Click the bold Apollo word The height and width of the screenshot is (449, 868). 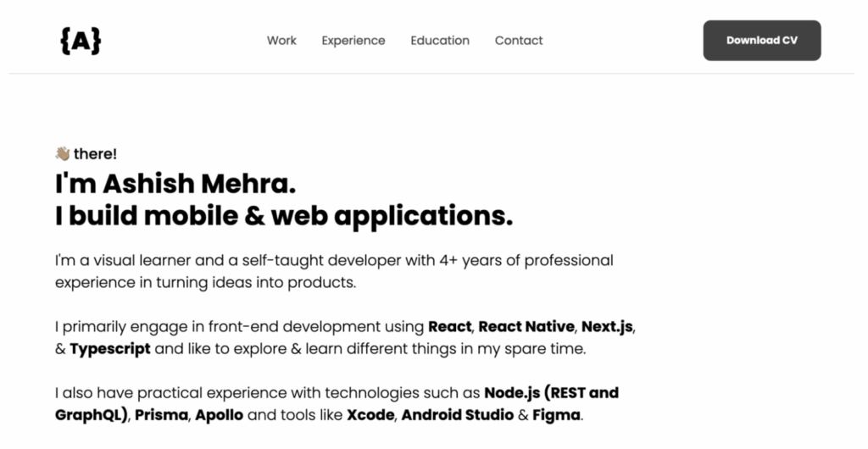coord(219,415)
